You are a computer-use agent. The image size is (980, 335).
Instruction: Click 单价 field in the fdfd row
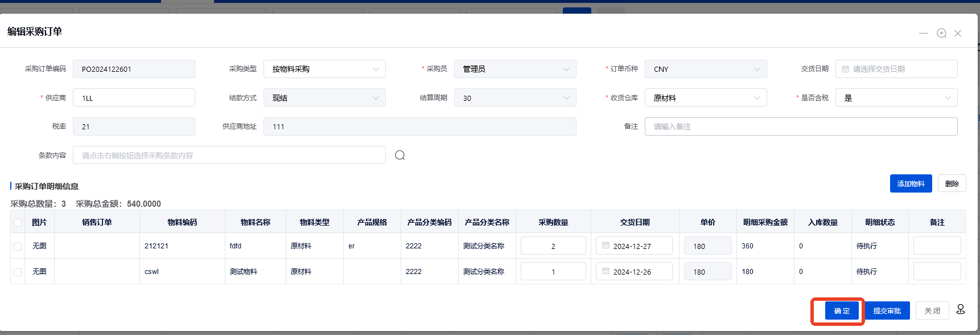707,246
